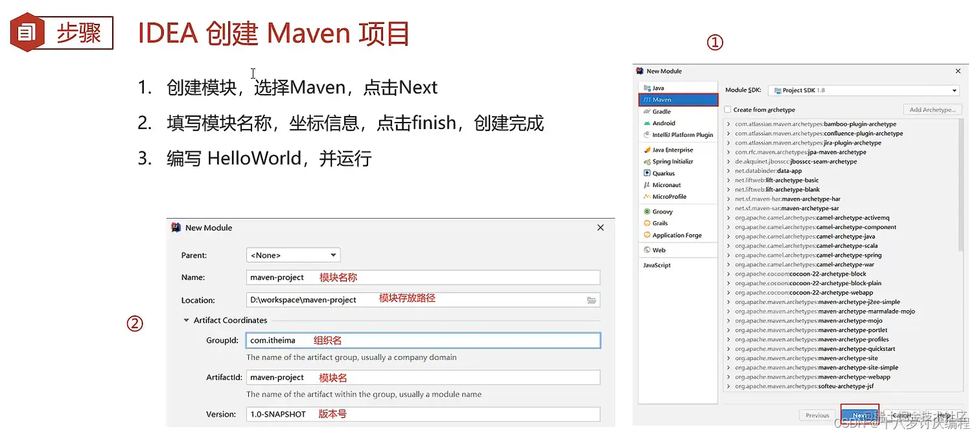Expand bamboo-plugin-archetype node
Image resolution: width=980 pixels, height=436 pixels.
pos(729,124)
